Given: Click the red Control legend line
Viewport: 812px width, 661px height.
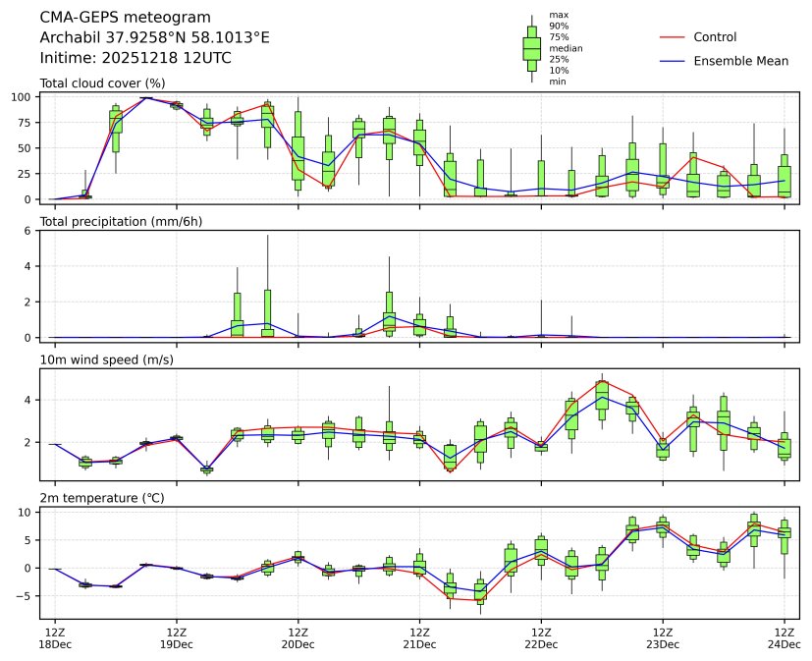Looking at the screenshot, I should (x=670, y=37).
